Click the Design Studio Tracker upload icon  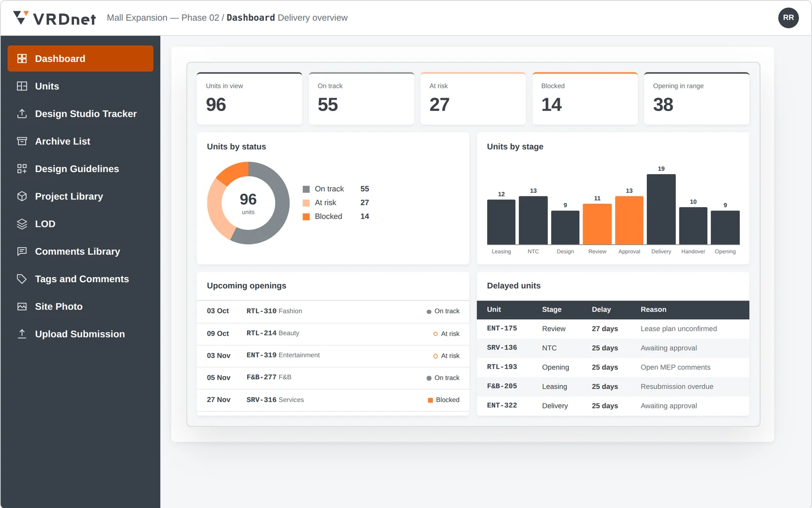click(22, 114)
